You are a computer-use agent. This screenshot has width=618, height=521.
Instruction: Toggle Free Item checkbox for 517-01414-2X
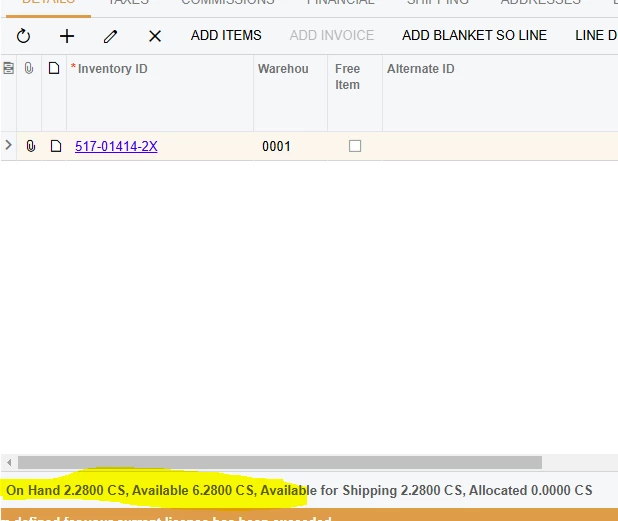point(355,146)
